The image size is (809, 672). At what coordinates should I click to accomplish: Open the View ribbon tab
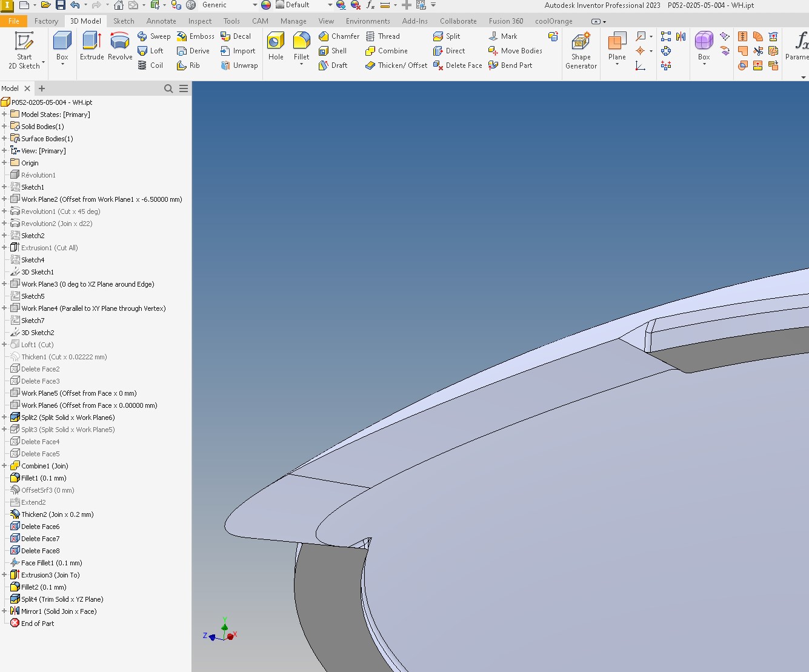(326, 21)
